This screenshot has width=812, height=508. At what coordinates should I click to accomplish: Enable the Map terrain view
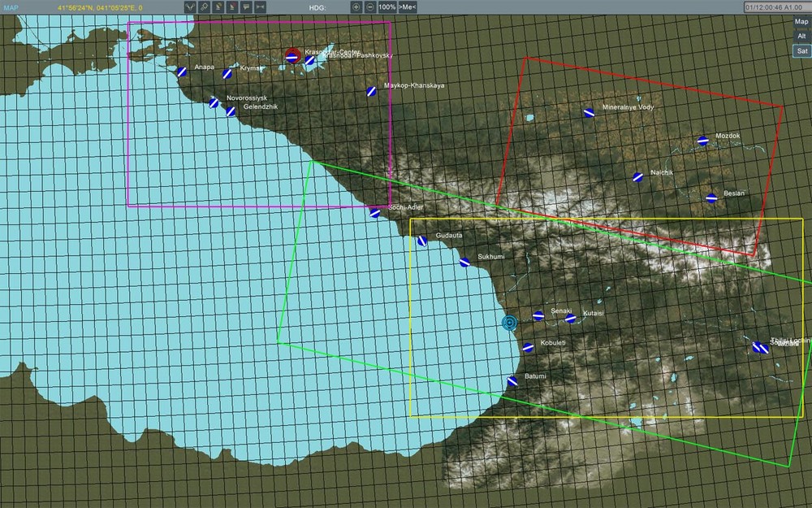(801, 21)
